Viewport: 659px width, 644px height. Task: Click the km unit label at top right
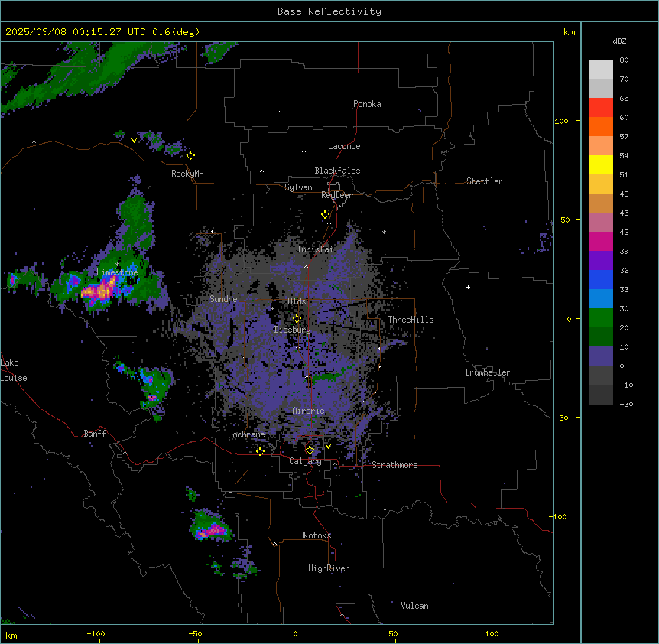tap(570, 32)
